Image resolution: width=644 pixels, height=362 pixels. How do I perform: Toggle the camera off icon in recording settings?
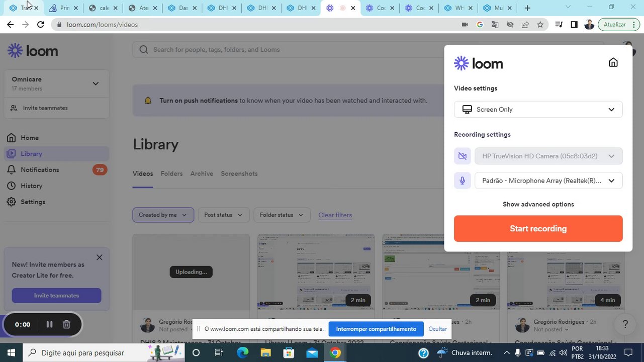463,156
